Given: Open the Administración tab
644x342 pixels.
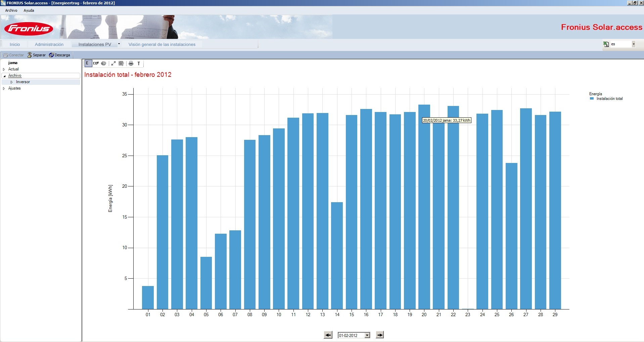Looking at the screenshot, I should (49, 44).
